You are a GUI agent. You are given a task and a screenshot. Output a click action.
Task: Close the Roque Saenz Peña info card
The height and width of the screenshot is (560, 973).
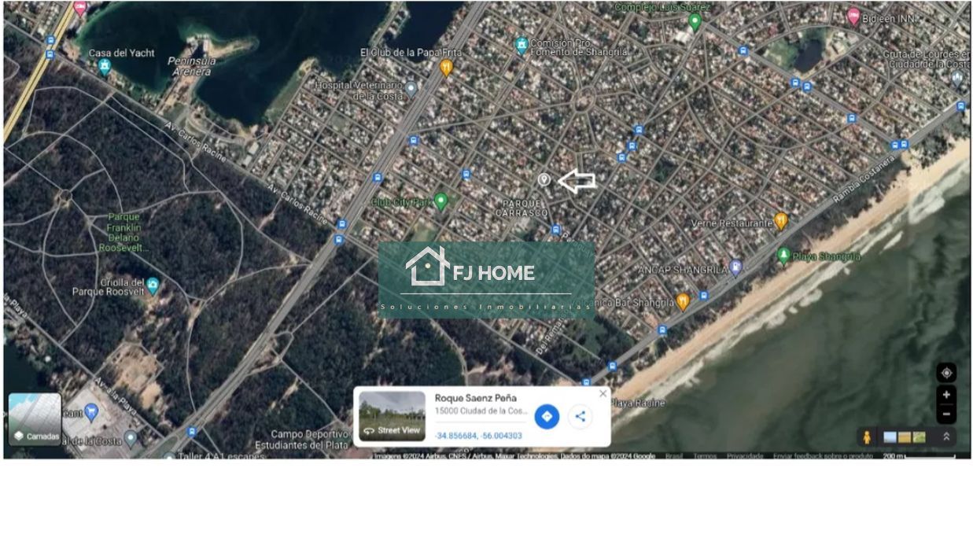[603, 393]
